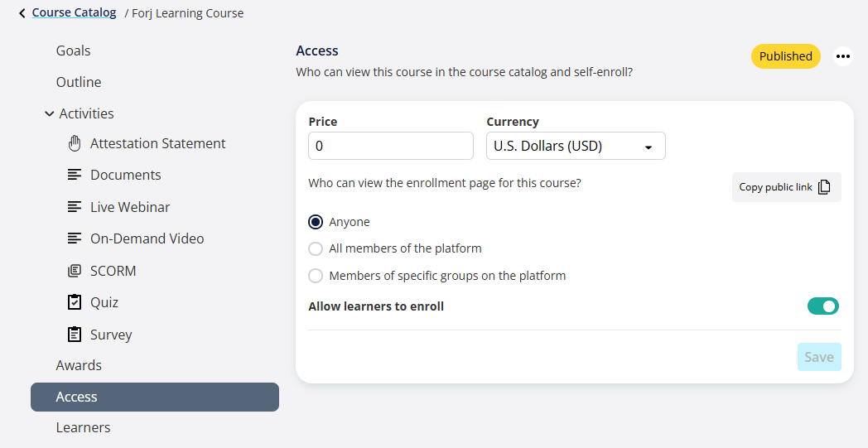Image resolution: width=868 pixels, height=448 pixels.
Task: Click the Price input field
Action: 390,146
